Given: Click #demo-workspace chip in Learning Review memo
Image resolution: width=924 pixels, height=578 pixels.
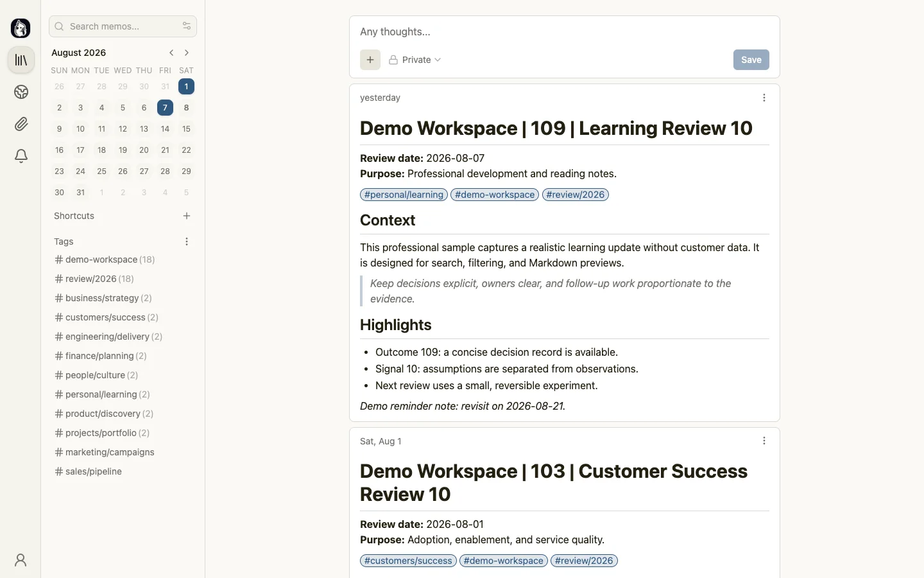Looking at the screenshot, I should [495, 195].
